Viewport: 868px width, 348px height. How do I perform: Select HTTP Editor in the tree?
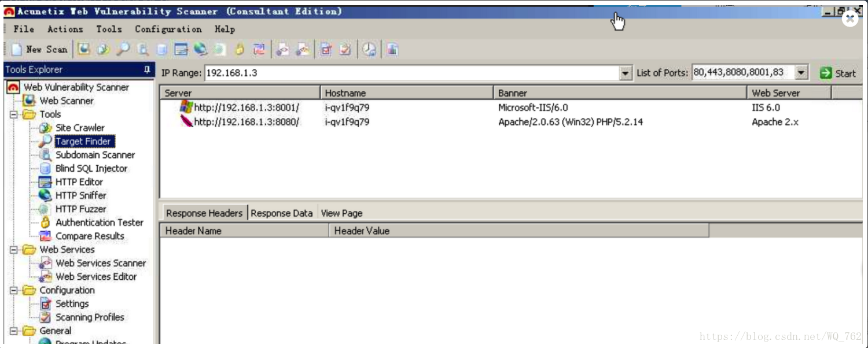click(x=79, y=182)
